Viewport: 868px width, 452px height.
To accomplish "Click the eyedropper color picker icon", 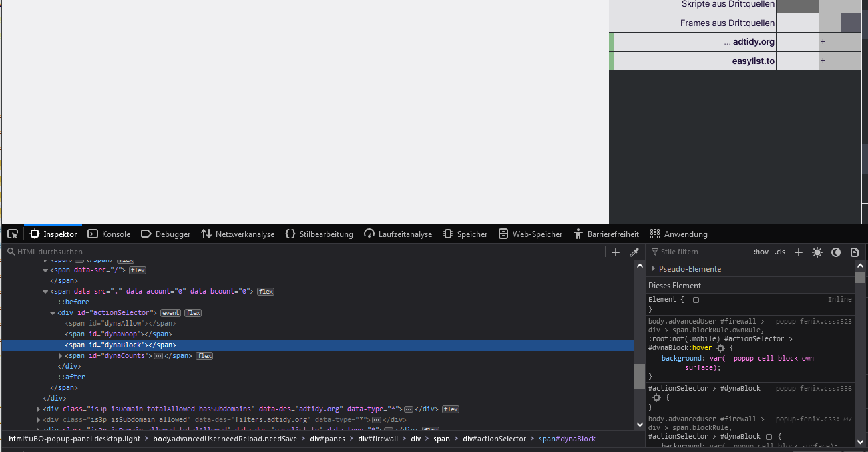I will (634, 252).
